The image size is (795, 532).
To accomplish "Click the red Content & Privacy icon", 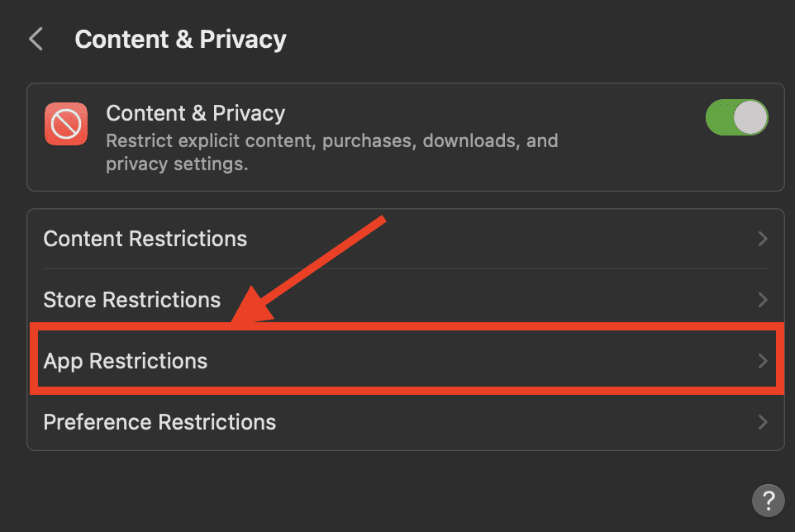I will (x=66, y=125).
